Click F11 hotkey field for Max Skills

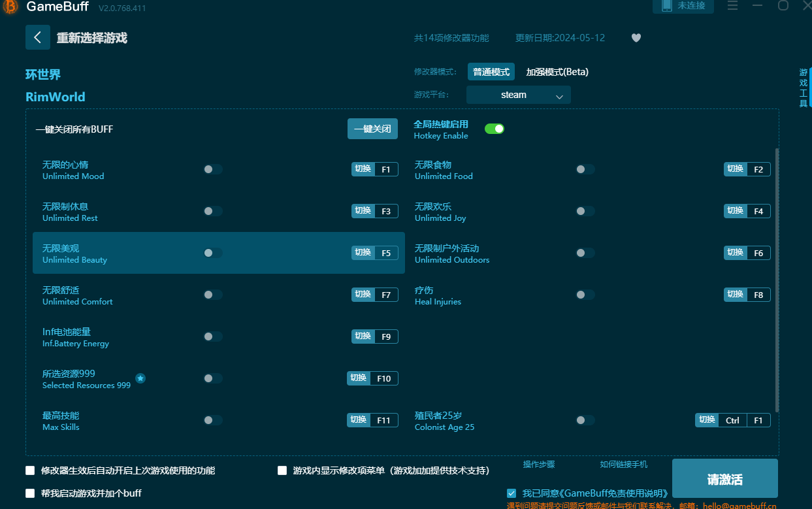click(384, 420)
